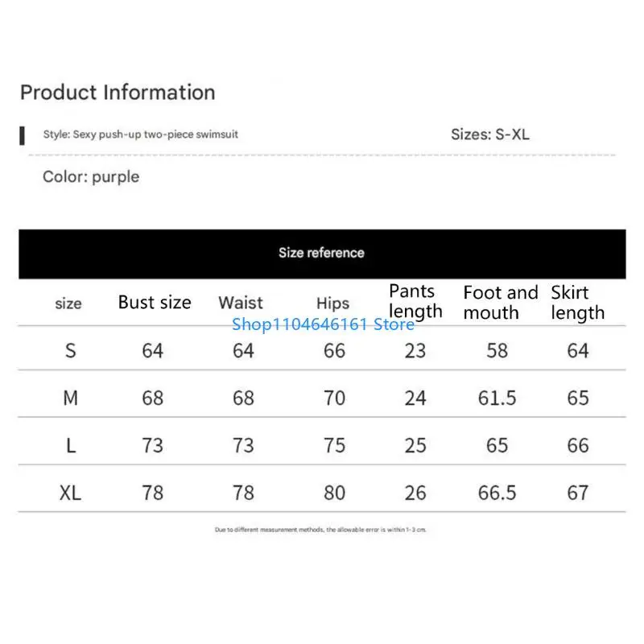
Task: Select the L pants length value 25
Action: (x=415, y=445)
